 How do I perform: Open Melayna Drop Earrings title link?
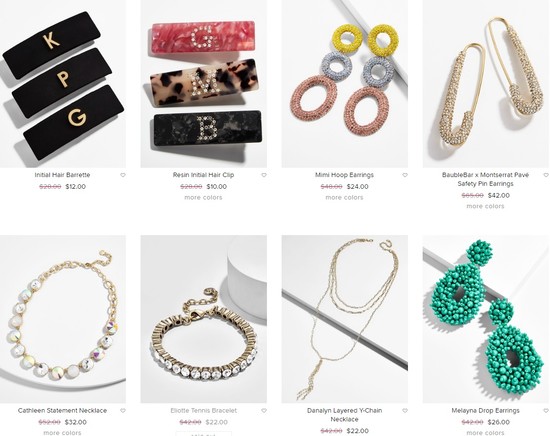(x=485, y=410)
